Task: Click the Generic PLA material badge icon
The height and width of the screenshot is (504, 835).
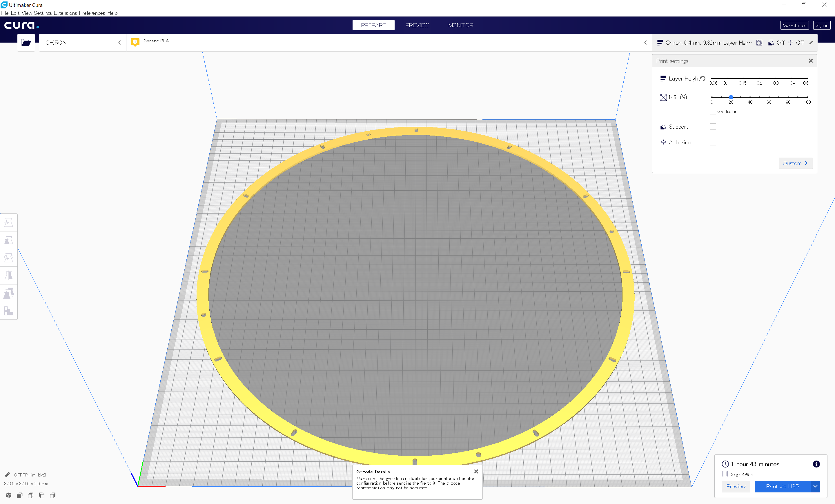Action: pos(135,42)
